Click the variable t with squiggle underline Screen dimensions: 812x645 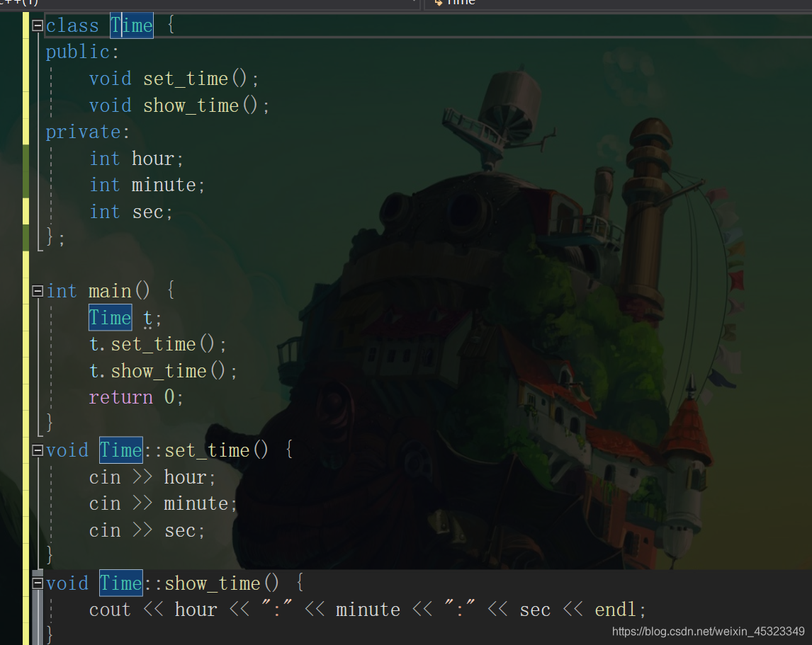[x=147, y=318]
